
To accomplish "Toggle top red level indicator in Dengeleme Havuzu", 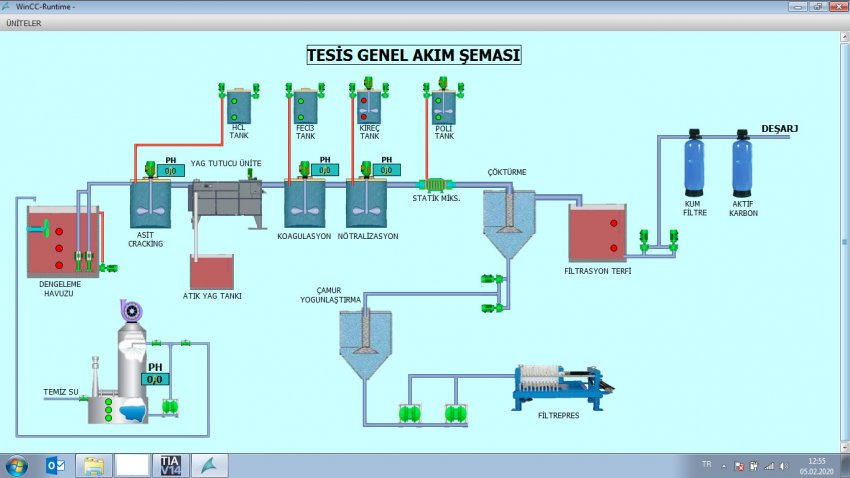I will click(x=59, y=230).
